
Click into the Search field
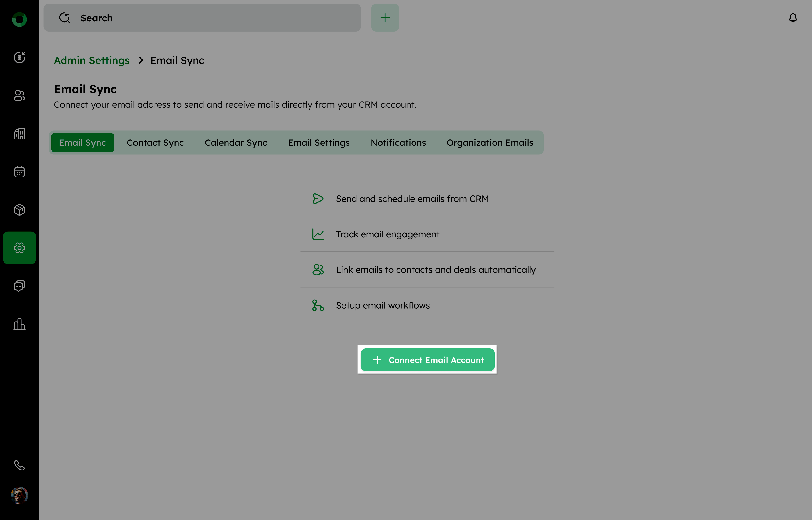point(203,18)
